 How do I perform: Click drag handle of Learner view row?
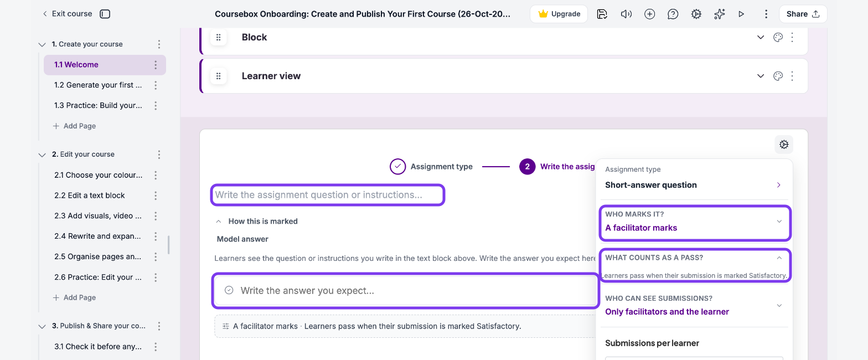point(218,76)
